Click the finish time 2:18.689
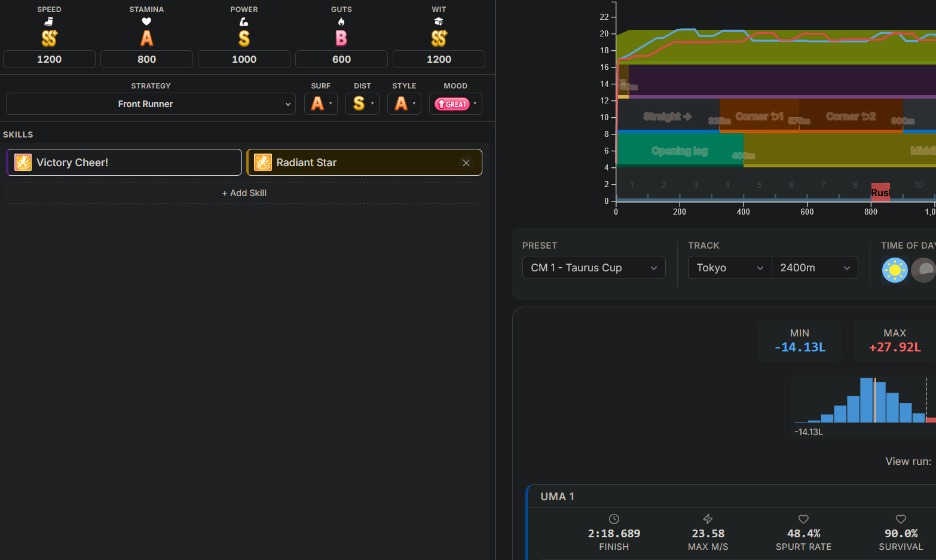Viewport: 936px width, 560px height. (x=614, y=533)
